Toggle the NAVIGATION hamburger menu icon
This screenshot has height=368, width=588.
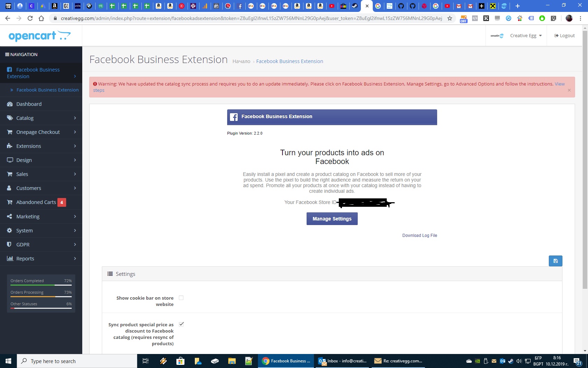7,54
